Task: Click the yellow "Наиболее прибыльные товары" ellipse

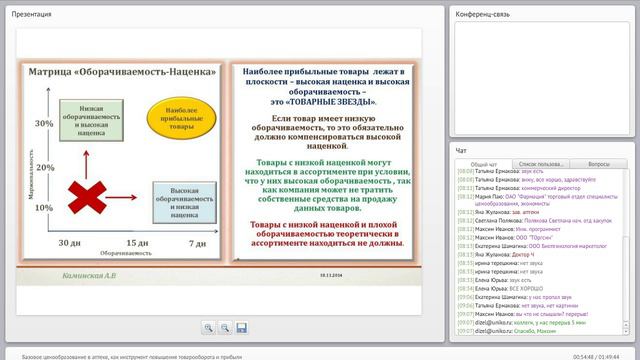Action: pyautogui.click(x=181, y=118)
